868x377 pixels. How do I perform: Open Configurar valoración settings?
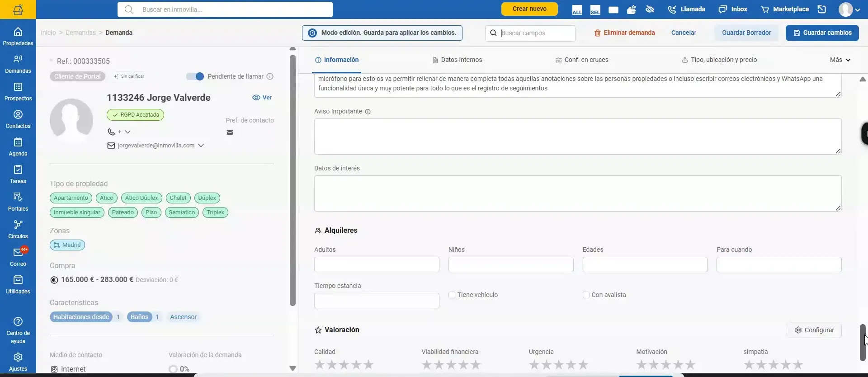tap(814, 330)
